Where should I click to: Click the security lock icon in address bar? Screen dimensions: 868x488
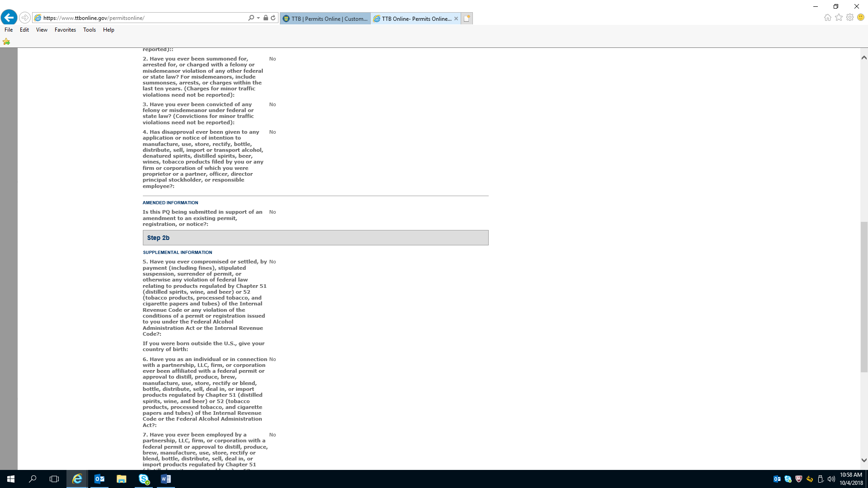click(x=266, y=18)
